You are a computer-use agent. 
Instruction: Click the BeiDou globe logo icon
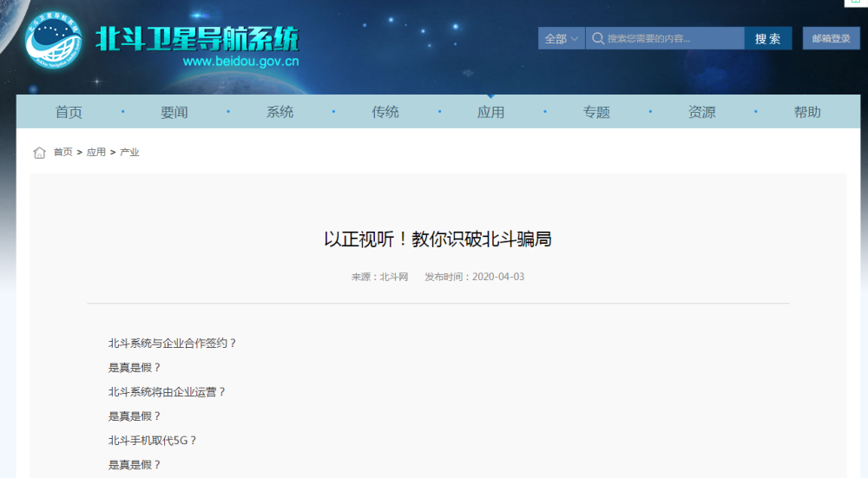pos(53,41)
